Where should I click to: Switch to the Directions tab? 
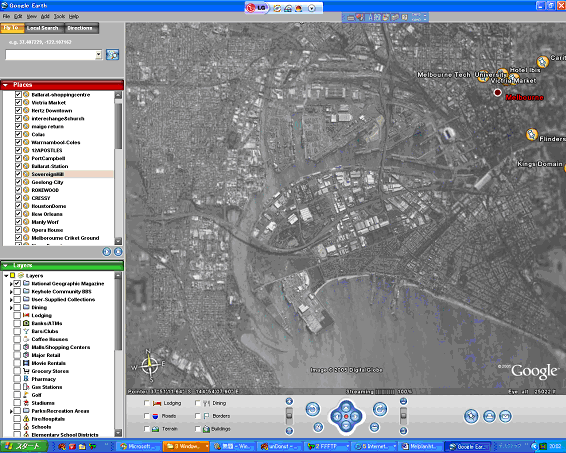pyautogui.click(x=81, y=28)
